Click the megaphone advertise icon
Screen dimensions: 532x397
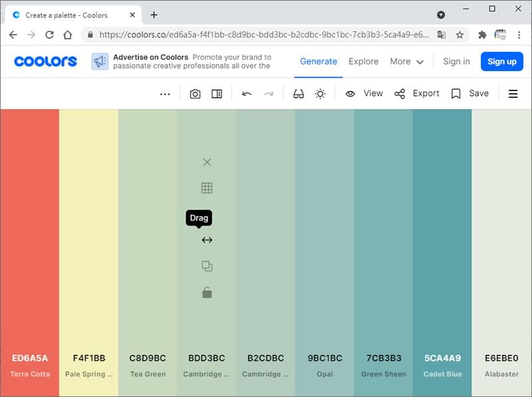[100, 61]
